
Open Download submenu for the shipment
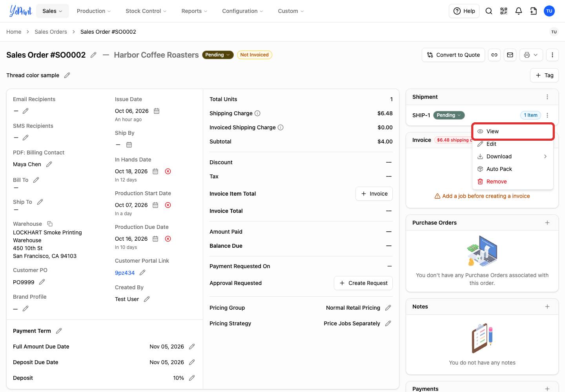tap(513, 156)
